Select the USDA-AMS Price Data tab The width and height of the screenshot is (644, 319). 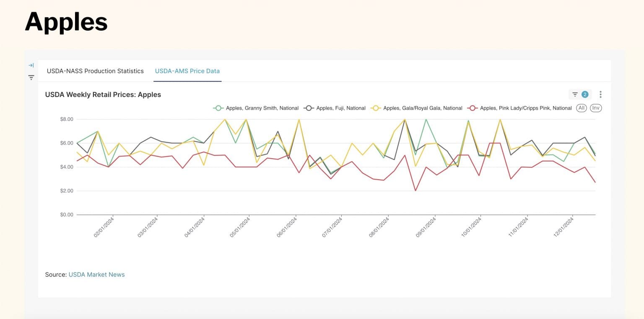point(187,71)
